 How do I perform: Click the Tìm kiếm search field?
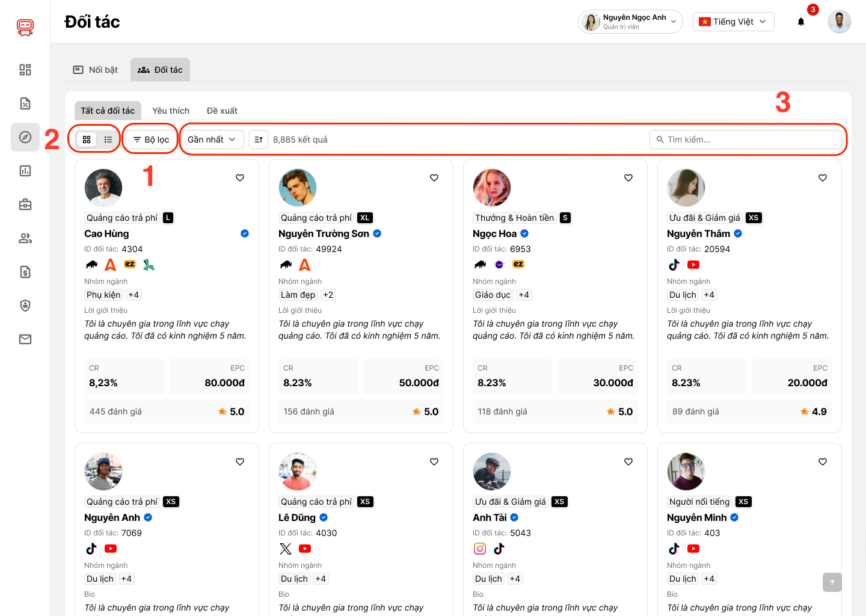(746, 140)
